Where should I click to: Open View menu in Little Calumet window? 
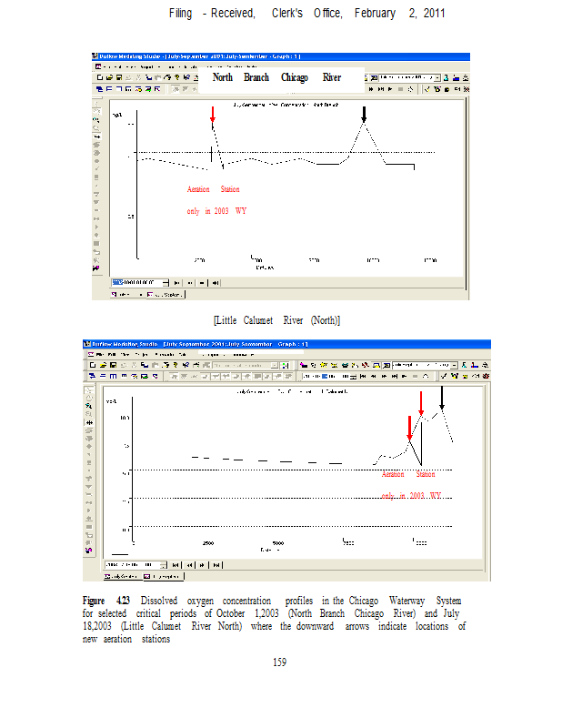tap(125, 355)
